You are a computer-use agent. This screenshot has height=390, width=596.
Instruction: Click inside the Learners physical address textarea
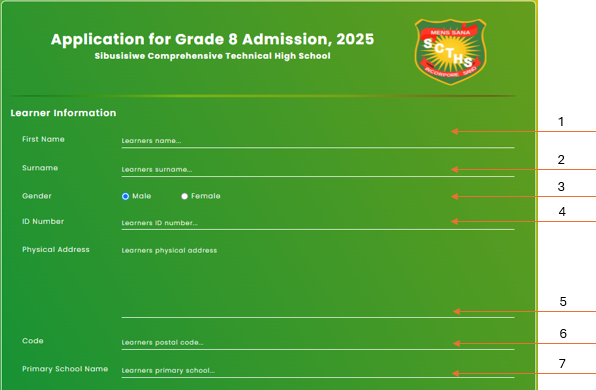tap(318, 281)
